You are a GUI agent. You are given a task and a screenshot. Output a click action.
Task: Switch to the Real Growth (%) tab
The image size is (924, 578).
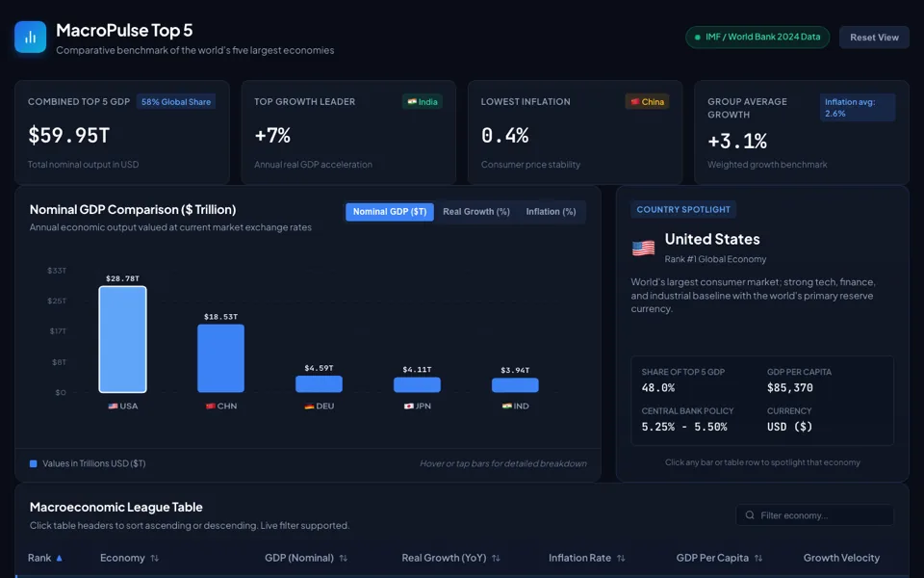pyautogui.click(x=476, y=212)
